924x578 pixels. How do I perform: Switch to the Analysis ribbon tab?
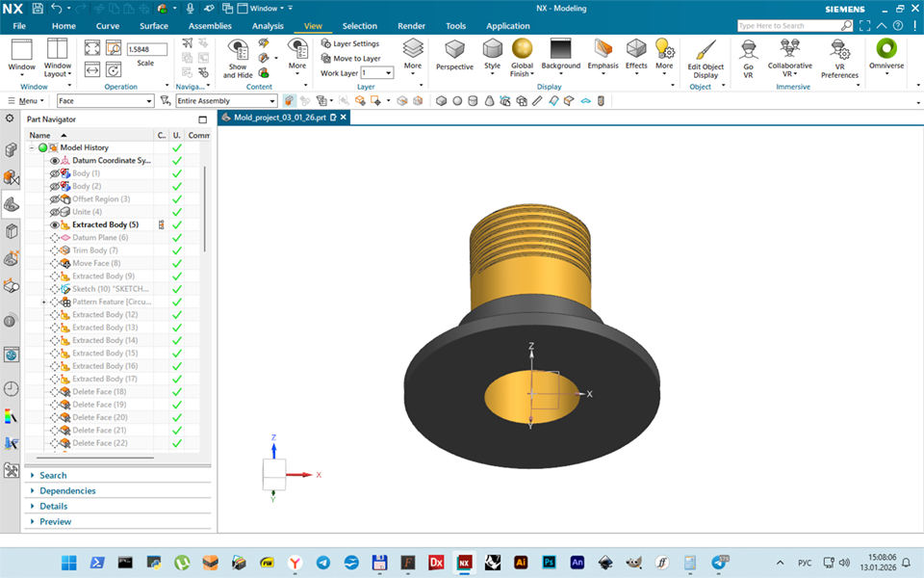(x=268, y=26)
